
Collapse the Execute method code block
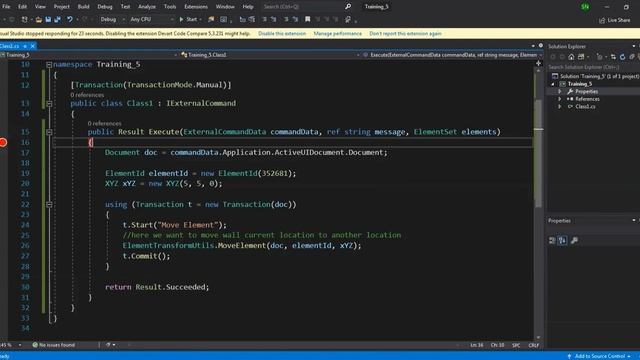point(49,132)
